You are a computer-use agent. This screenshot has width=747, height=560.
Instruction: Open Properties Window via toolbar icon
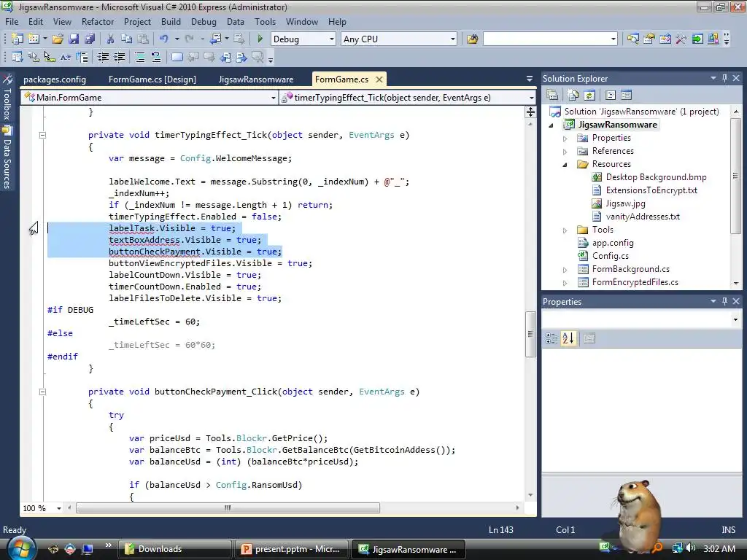tap(649, 39)
